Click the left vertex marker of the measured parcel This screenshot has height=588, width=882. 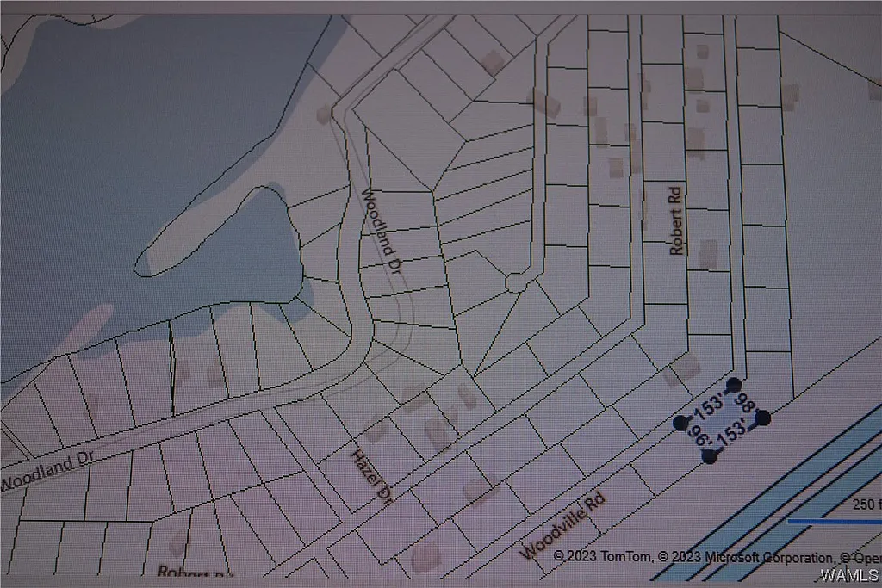pyautogui.click(x=681, y=423)
